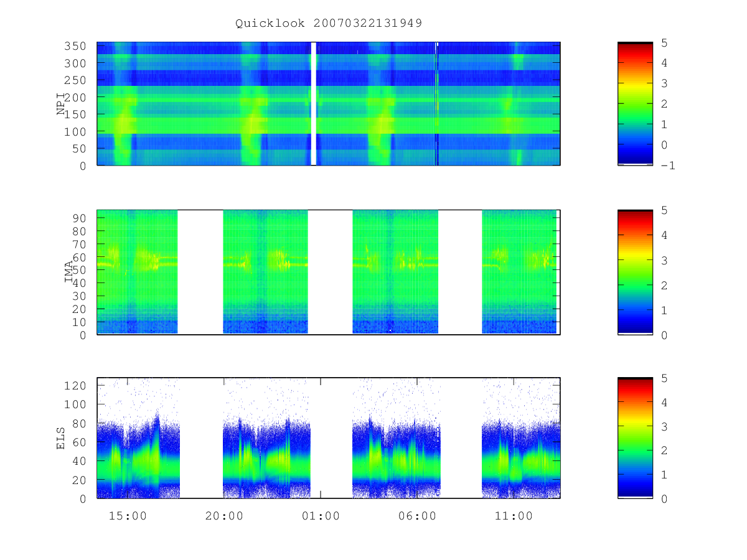Click the last ELS data segment
The image size is (747, 560).
click(x=521, y=438)
